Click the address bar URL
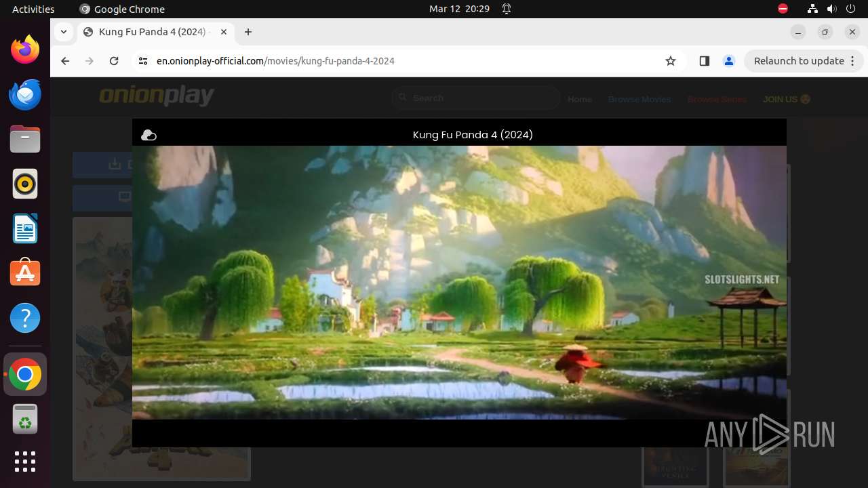The height and width of the screenshot is (488, 868). coord(275,61)
